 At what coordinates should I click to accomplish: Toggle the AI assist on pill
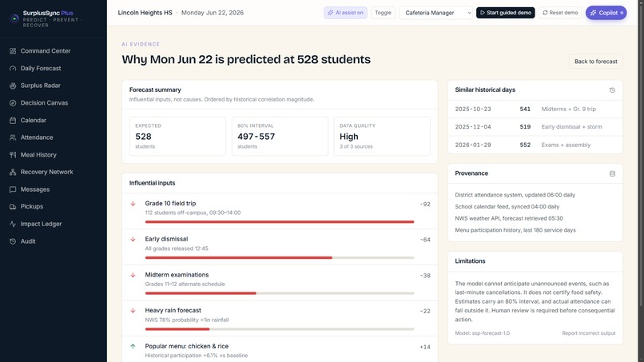tap(345, 13)
